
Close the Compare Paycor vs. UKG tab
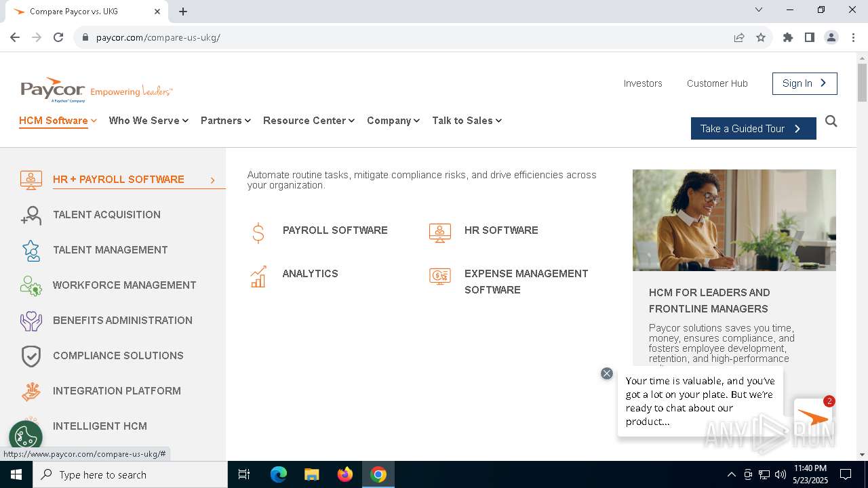tap(157, 12)
